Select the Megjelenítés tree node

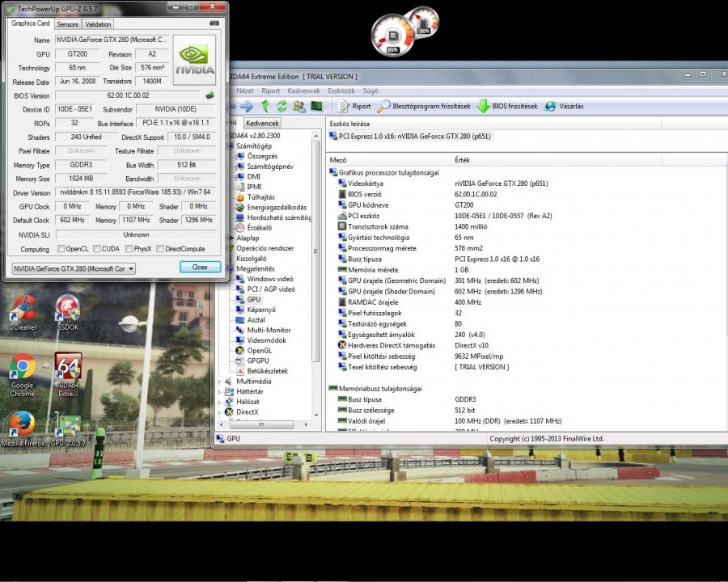pos(256,268)
